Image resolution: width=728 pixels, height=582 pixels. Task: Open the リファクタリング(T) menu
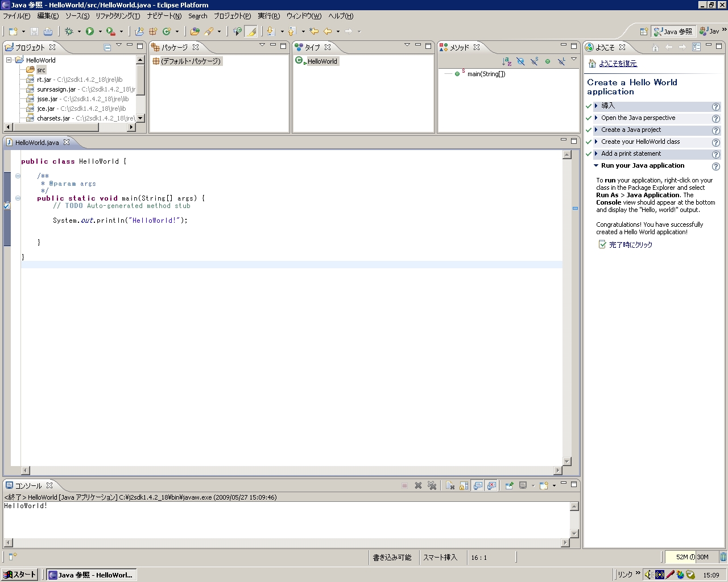[x=117, y=16]
